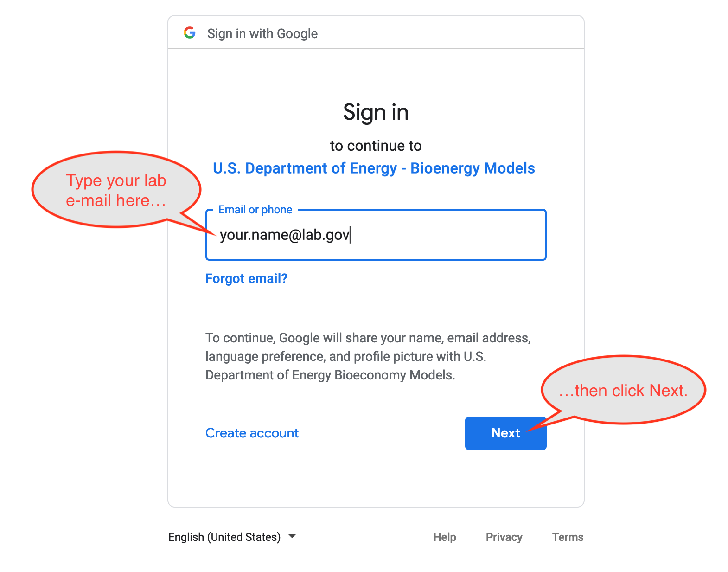
Task: Click the word "Google" in the header bar
Action: click(297, 33)
